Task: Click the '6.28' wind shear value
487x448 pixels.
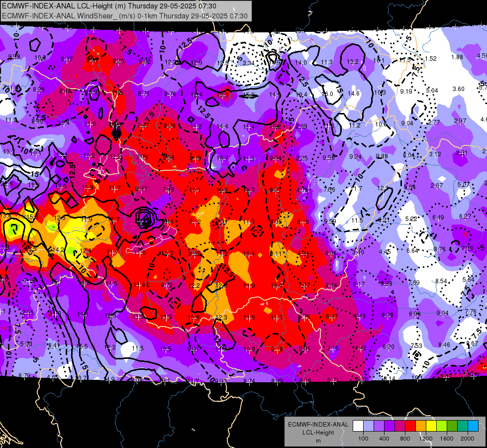Action: point(388,315)
